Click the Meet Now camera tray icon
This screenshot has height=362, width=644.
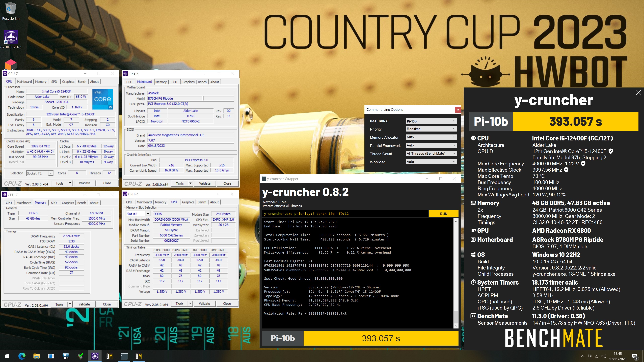click(x=589, y=356)
